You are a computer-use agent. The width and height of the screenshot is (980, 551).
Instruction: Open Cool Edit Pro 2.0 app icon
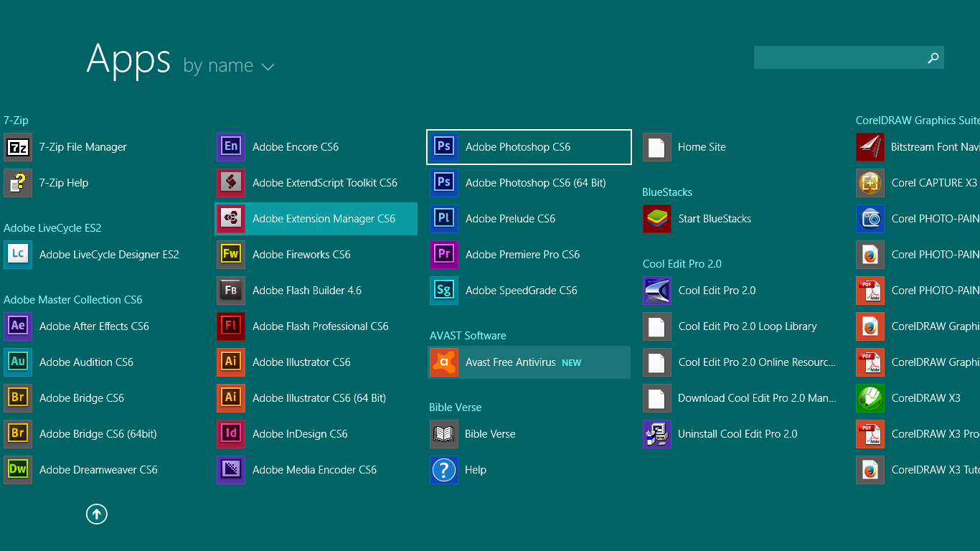point(657,291)
